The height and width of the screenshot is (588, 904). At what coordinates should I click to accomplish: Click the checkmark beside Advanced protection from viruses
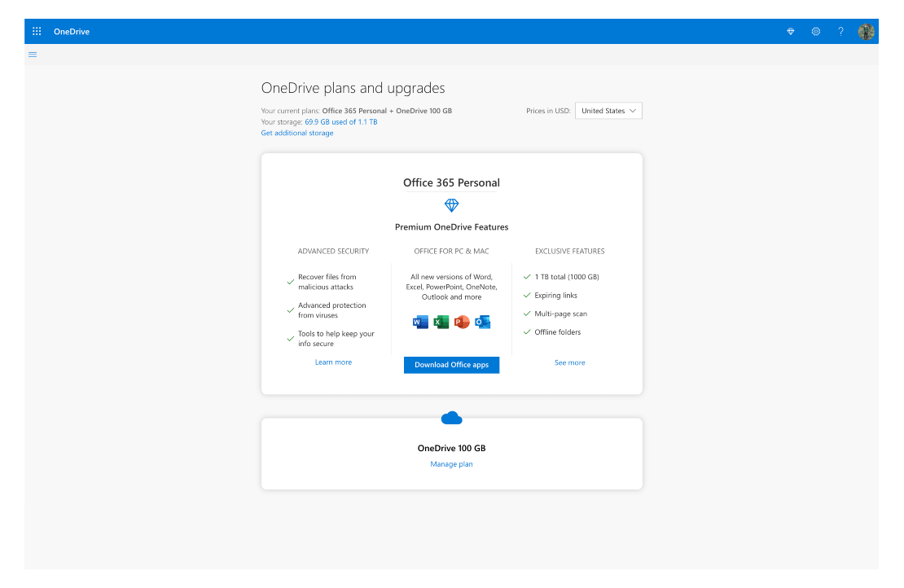(x=291, y=310)
